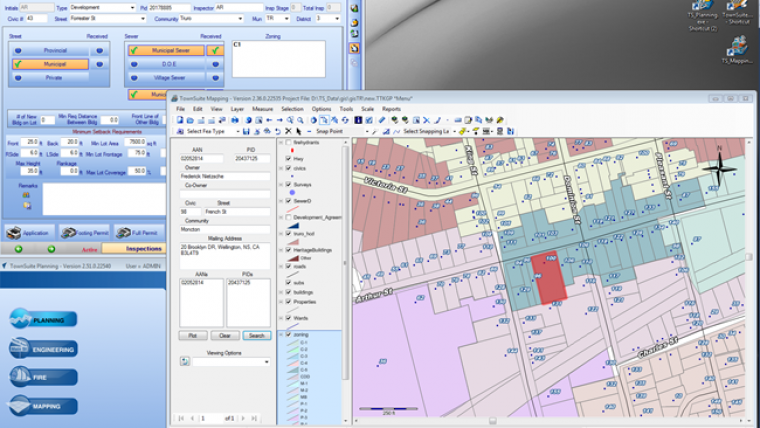Open the Select Snapping Layer dropdown
This screenshot has width=760, height=428.
click(x=454, y=131)
